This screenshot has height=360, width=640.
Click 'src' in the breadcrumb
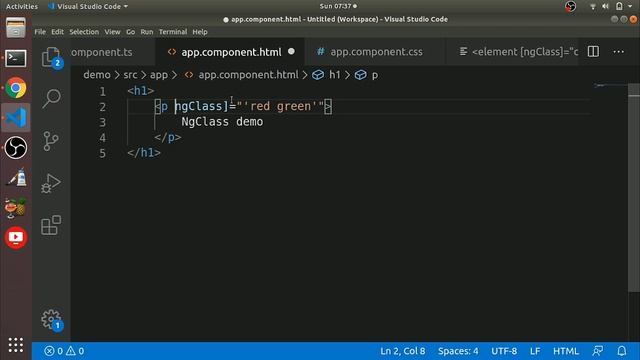click(130, 75)
